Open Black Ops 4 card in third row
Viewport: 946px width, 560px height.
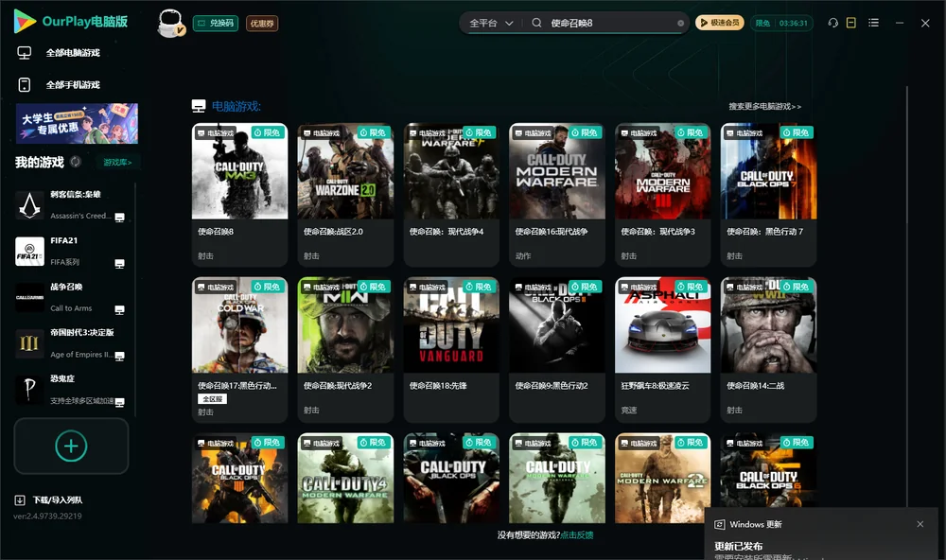click(x=239, y=478)
